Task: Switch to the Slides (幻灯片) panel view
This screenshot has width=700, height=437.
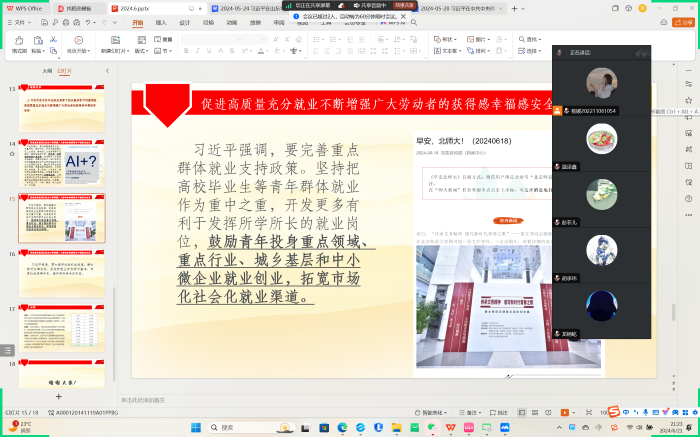Action: (65, 71)
